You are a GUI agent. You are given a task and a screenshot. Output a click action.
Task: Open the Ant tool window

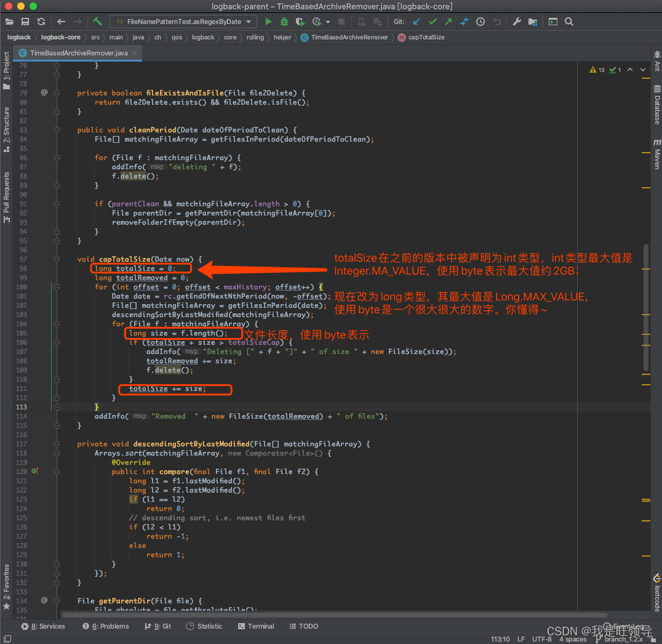pos(657,62)
